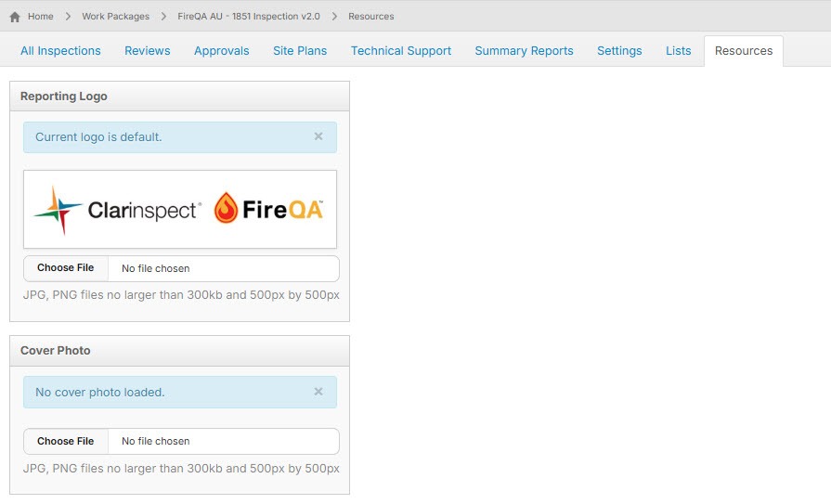The width and height of the screenshot is (831, 504).
Task: Open the Summary Reports tab
Action: click(525, 51)
